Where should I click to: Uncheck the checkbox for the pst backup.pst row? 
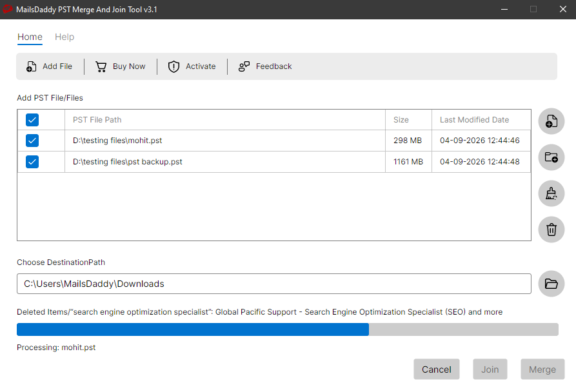(x=32, y=162)
